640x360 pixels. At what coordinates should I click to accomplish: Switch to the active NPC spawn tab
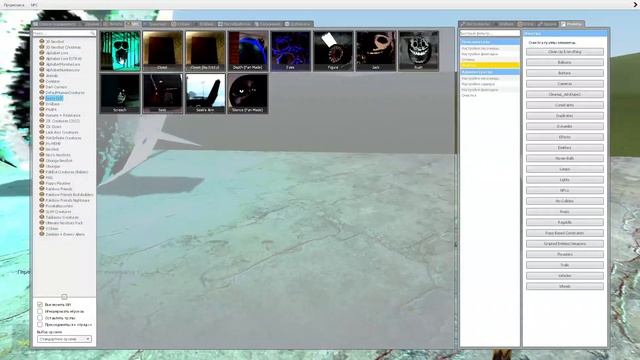(133, 24)
